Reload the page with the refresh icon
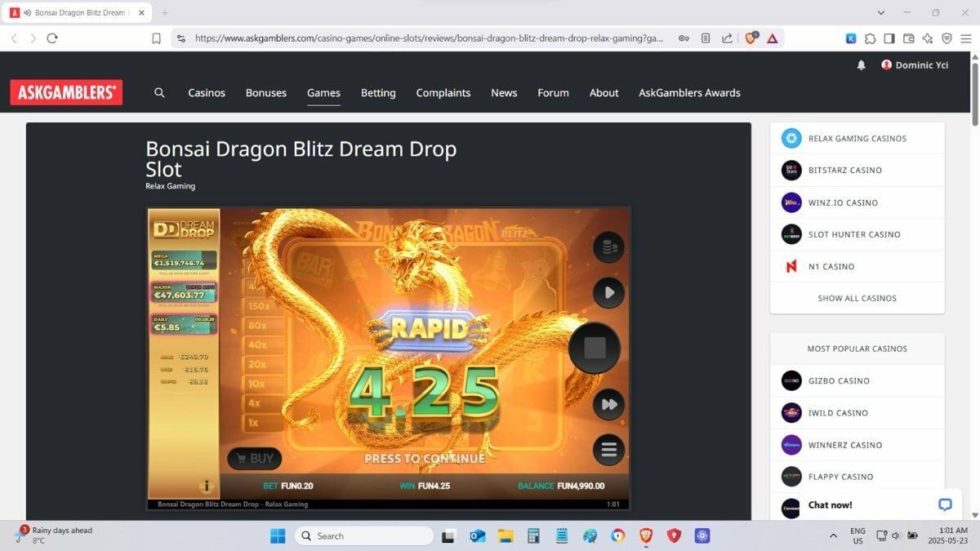The height and width of the screenshot is (551, 980). pyautogui.click(x=52, y=38)
